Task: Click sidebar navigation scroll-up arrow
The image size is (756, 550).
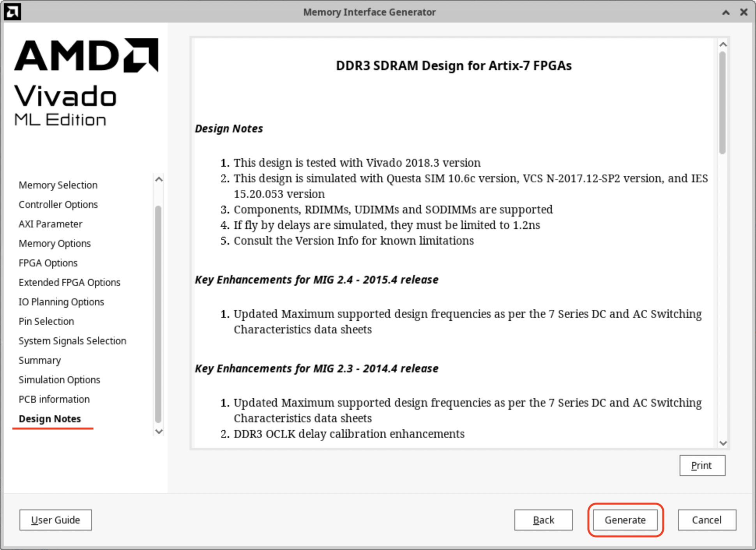Action: pyautogui.click(x=159, y=180)
